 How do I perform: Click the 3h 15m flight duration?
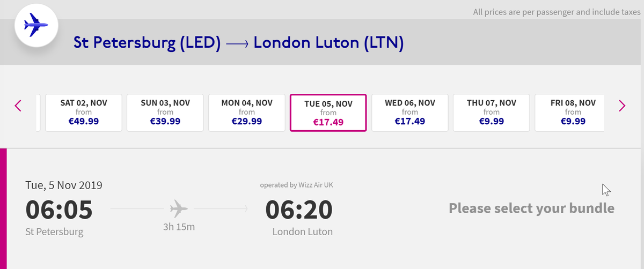tap(179, 227)
